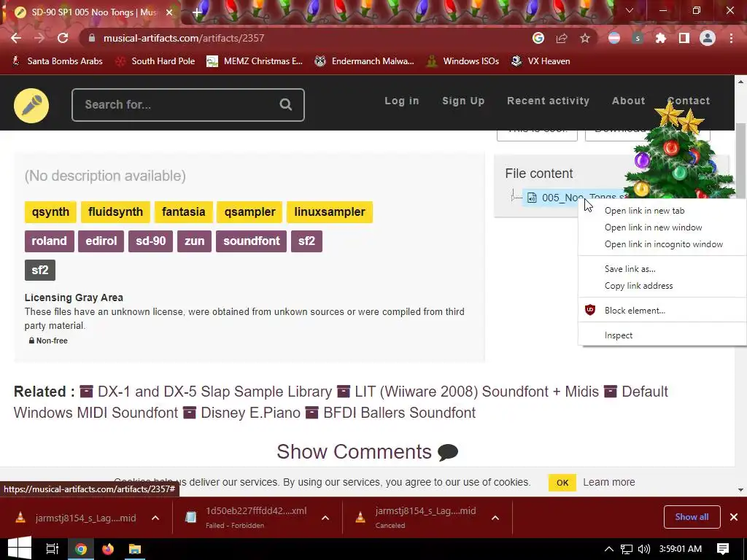Viewport: 747px width, 560px height.
Task: Click Show all downloads button
Action: point(692,517)
